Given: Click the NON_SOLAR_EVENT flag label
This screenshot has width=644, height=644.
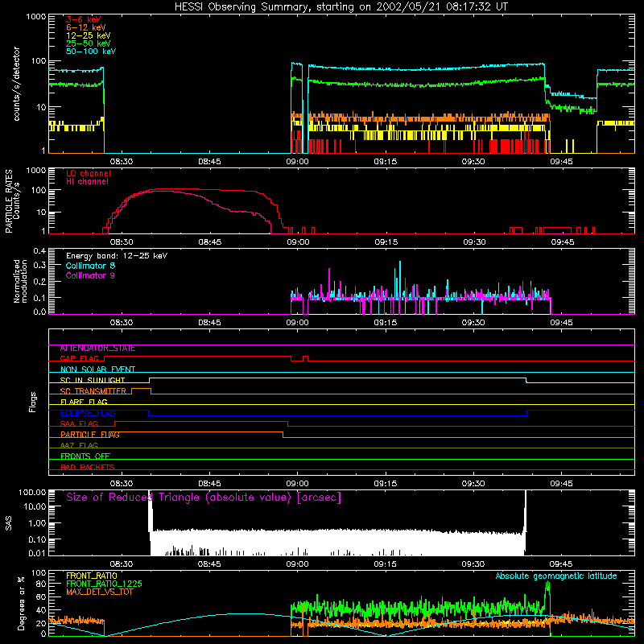Looking at the screenshot, I should click(x=97, y=369).
